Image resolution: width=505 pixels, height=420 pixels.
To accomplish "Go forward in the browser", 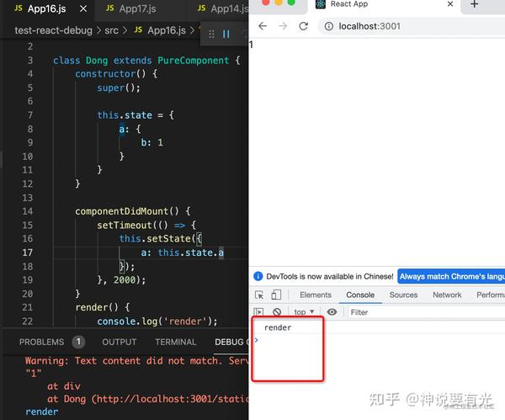I will (x=283, y=26).
